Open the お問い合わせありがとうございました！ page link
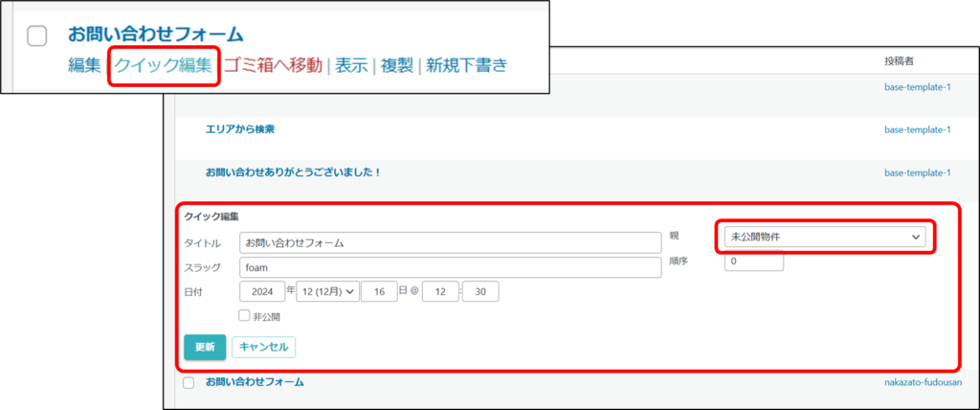Image resolution: width=980 pixels, height=410 pixels. 294,172
